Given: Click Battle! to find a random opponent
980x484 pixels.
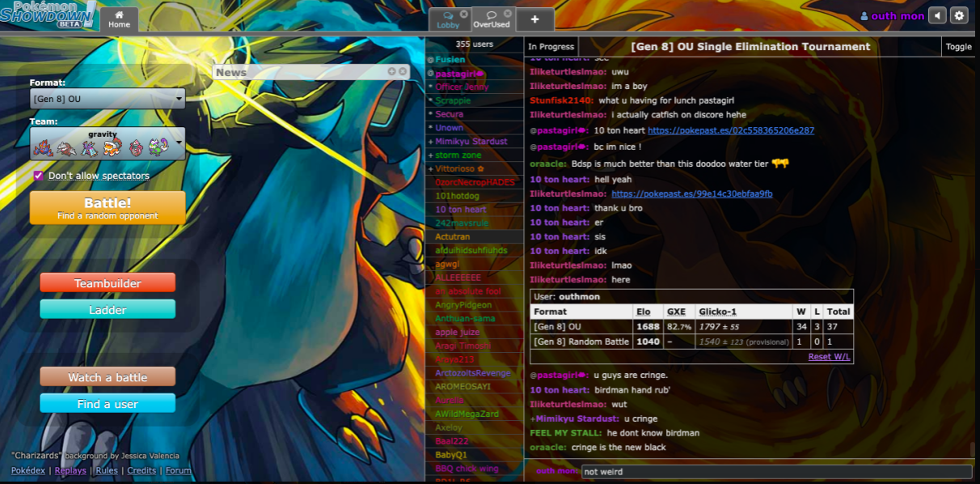Looking at the screenshot, I should click(108, 208).
